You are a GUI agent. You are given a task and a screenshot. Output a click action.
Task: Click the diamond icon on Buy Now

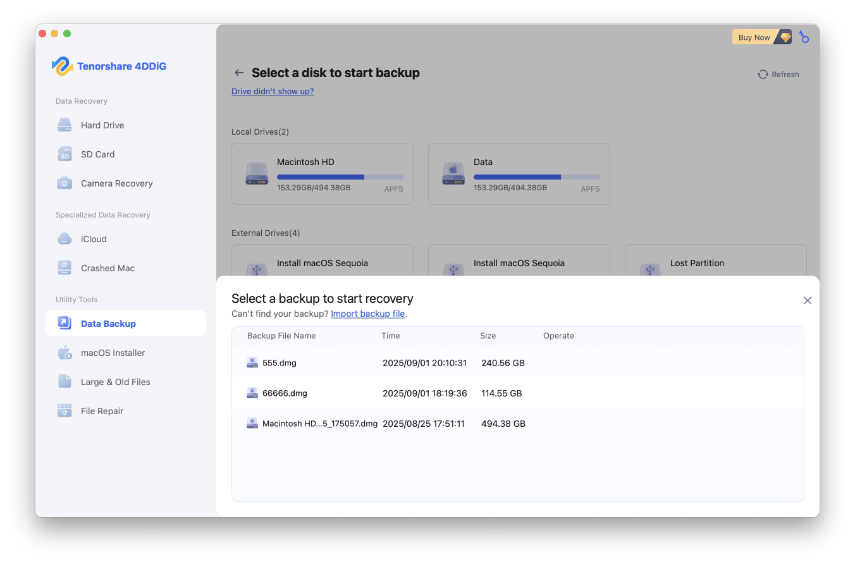click(785, 37)
